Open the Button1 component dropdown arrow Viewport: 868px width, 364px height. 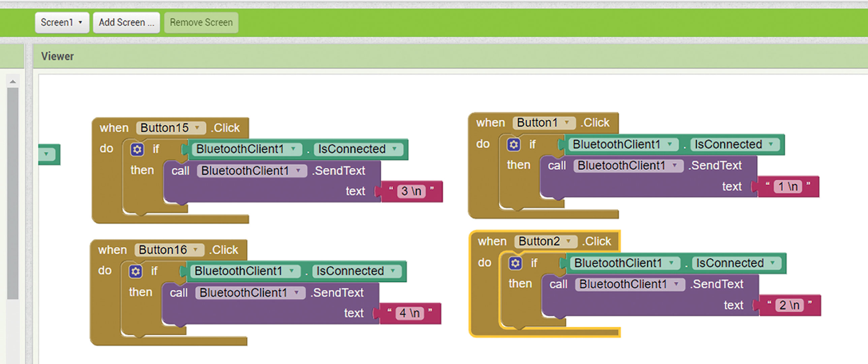tap(567, 123)
